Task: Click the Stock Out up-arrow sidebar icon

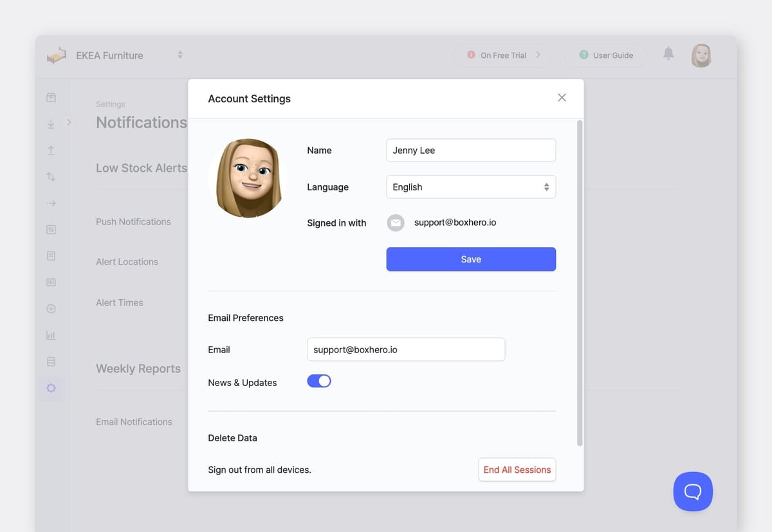Action: point(51,150)
